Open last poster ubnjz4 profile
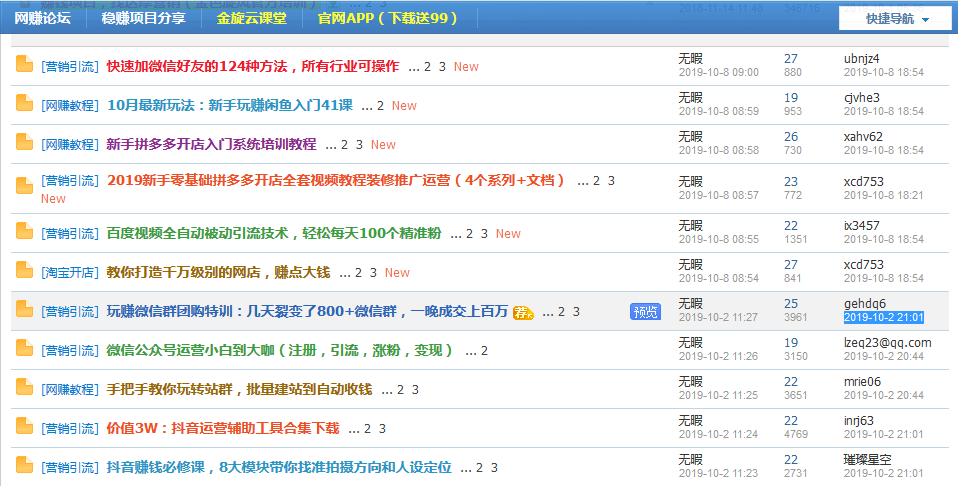 (x=861, y=59)
